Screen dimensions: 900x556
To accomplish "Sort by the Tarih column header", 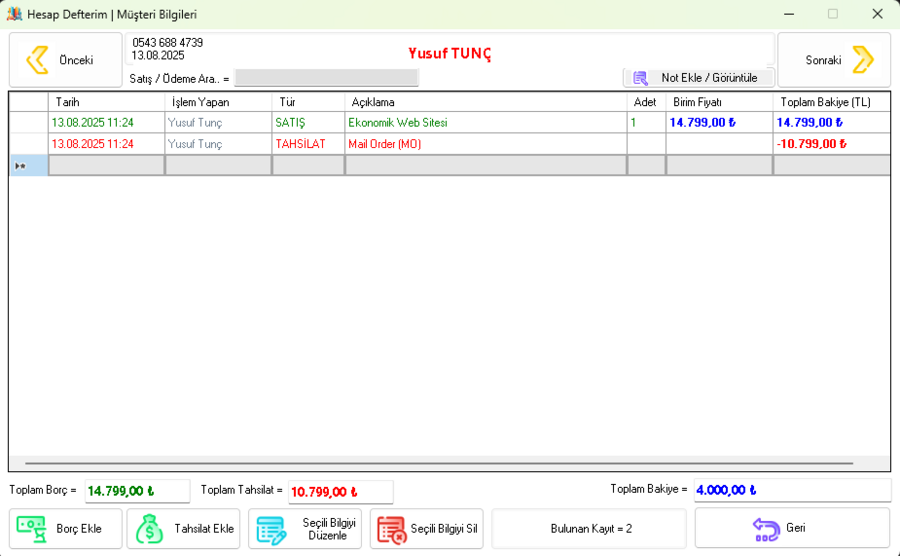I will [106, 102].
